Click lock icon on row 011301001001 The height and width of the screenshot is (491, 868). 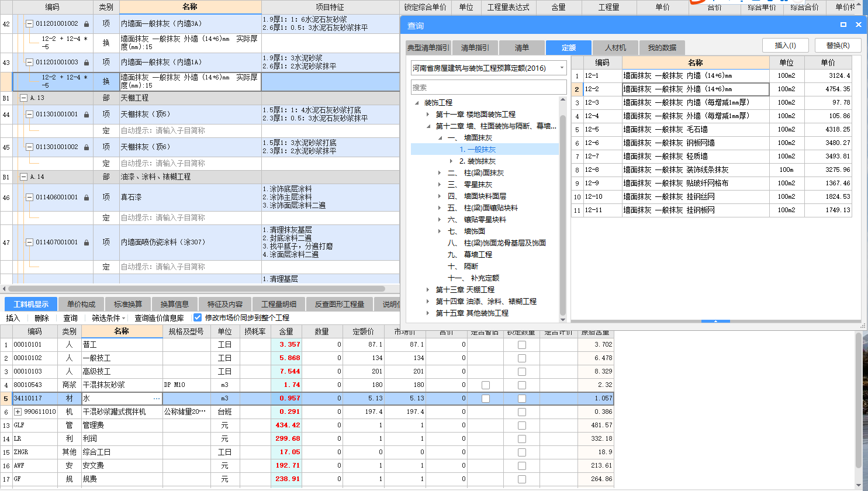(x=87, y=115)
